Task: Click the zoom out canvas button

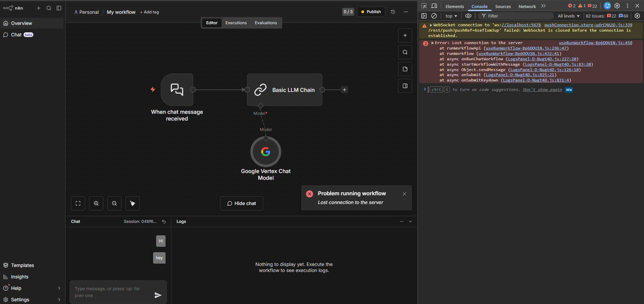Action: [x=114, y=203]
